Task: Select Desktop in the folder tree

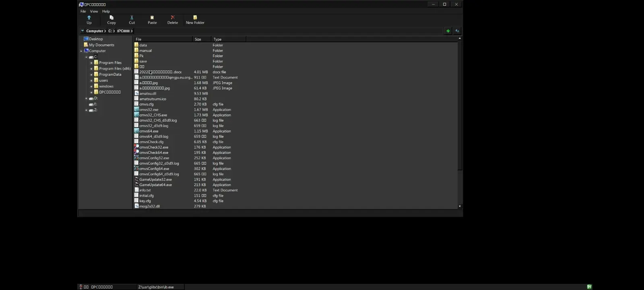Action: [96, 39]
